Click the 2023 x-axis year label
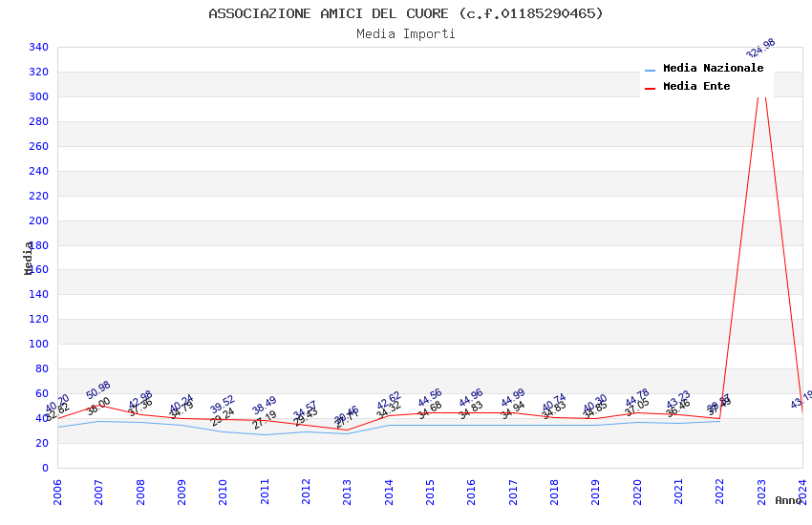Viewport: 812px width, 525px height. pos(761,492)
